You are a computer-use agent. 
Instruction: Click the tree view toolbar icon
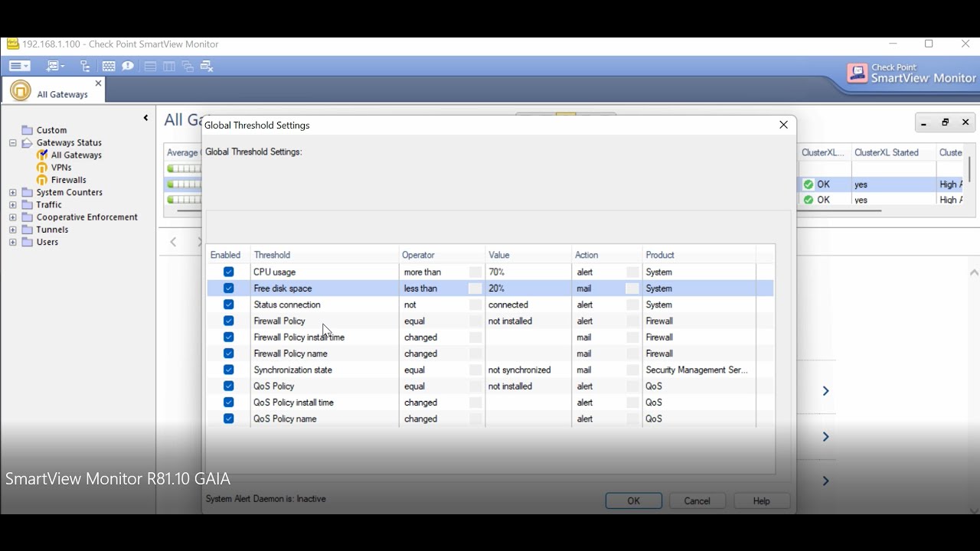point(85,67)
